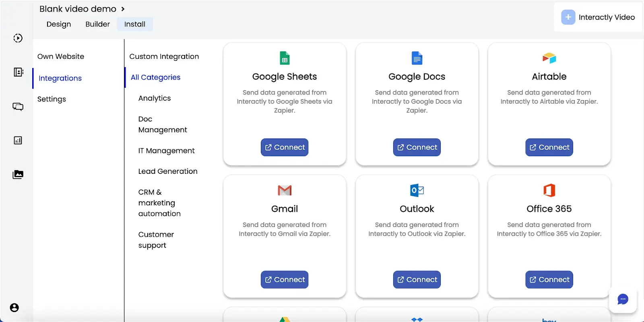Click the Google Sheets card title
Screen dimensions: 644x322
[285, 76]
